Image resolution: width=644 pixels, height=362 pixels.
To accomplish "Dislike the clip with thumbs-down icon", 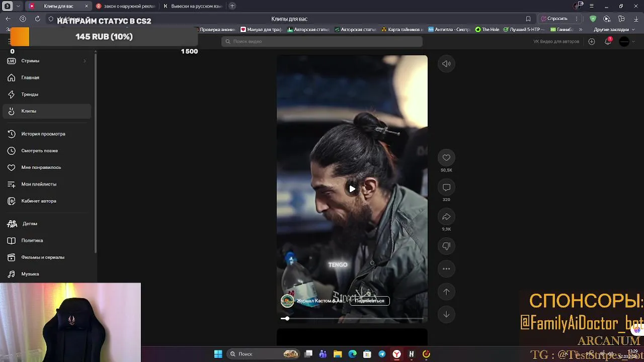I will 446,246.
